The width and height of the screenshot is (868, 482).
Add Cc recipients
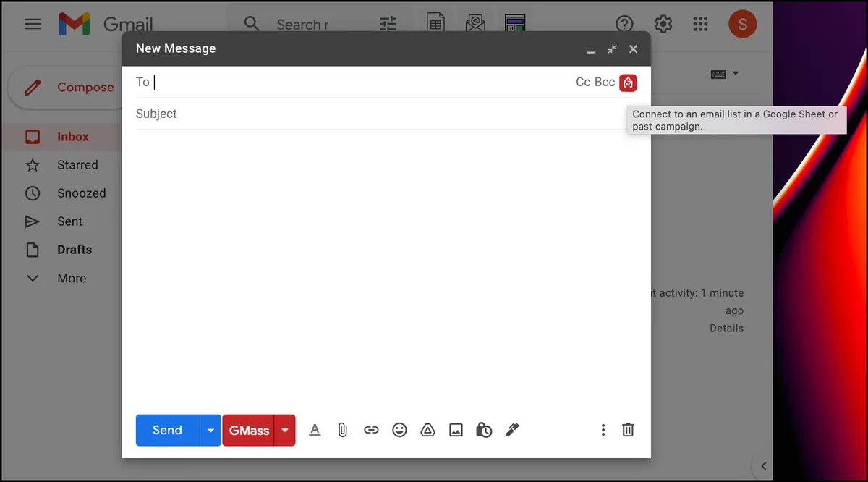pos(583,82)
